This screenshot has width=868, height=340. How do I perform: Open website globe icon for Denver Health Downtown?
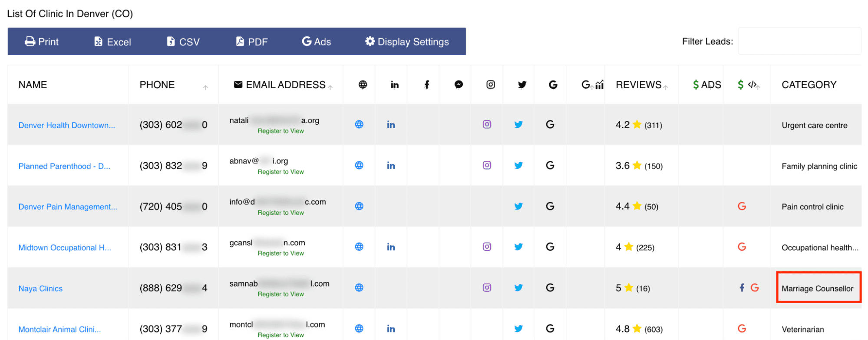click(359, 124)
